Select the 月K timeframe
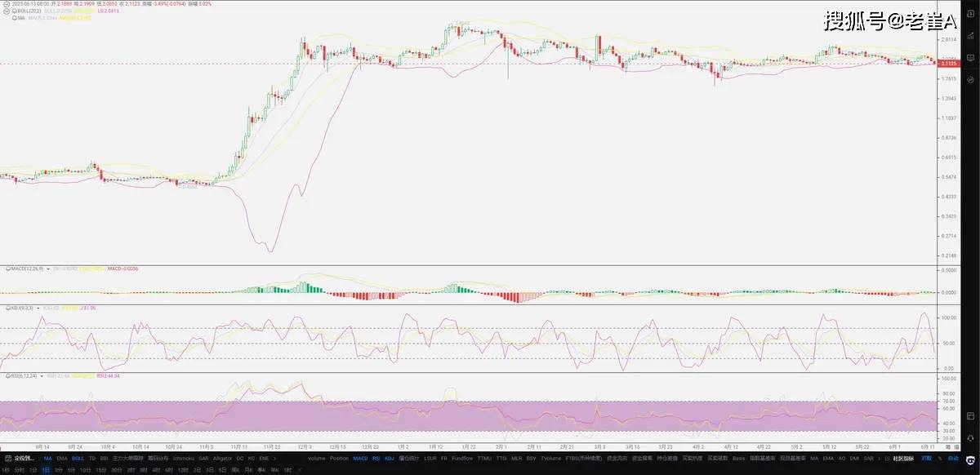Image resolution: width=980 pixels, height=475 pixels. [247, 469]
